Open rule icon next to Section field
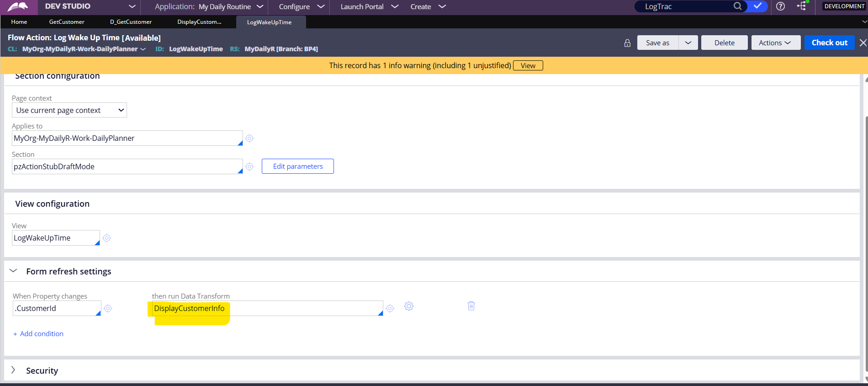868x386 pixels. [x=249, y=166]
